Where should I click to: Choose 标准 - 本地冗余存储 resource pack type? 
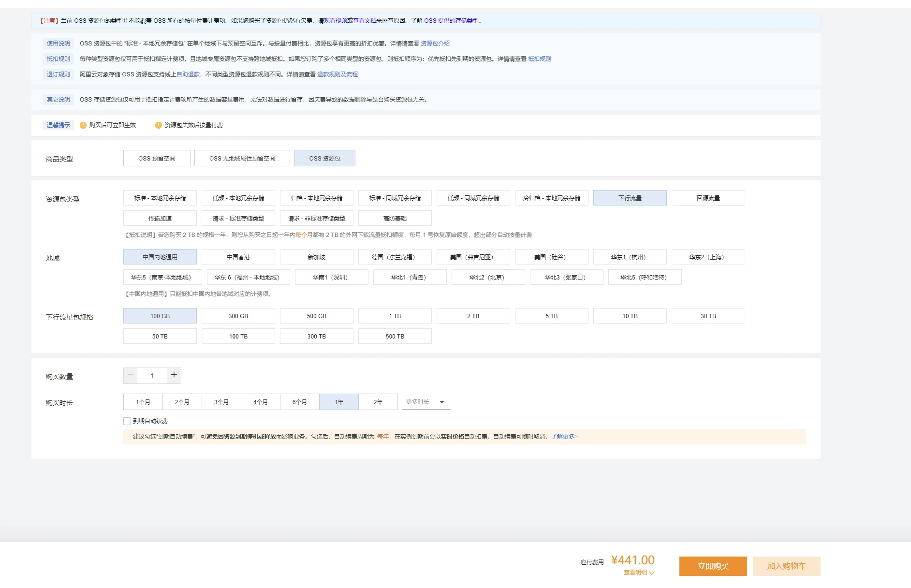coord(160,198)
